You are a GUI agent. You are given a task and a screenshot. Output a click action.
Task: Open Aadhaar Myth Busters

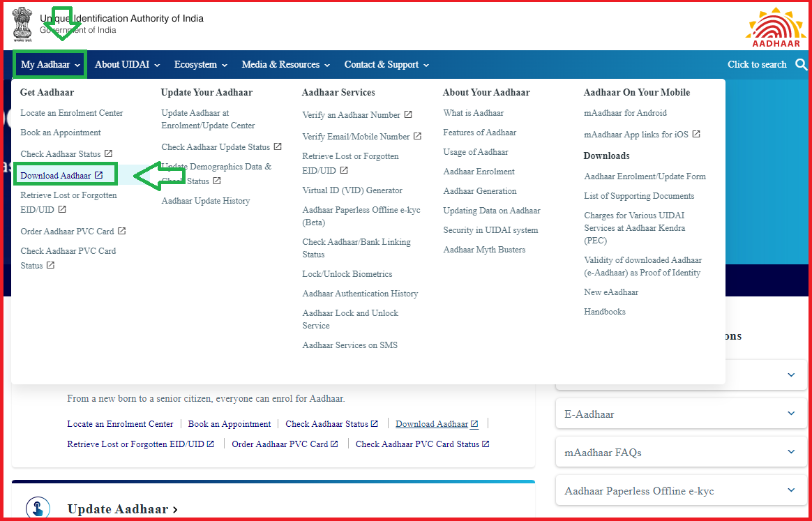tap(484, 250)
